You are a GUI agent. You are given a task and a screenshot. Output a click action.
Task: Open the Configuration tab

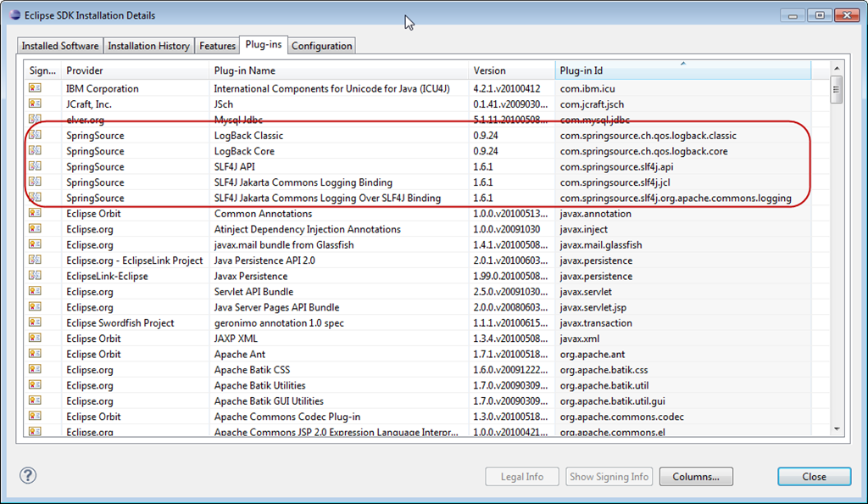(x=321, y=46)
